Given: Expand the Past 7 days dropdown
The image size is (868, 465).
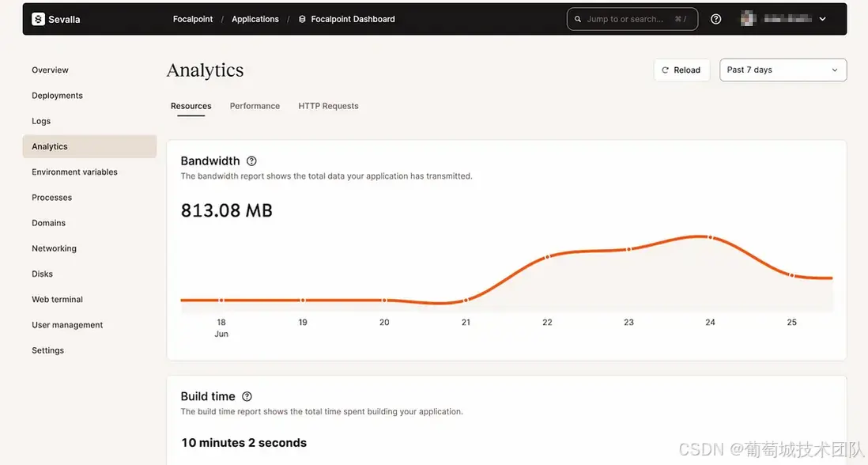Looking at the screenshot, I should point(783,70).
